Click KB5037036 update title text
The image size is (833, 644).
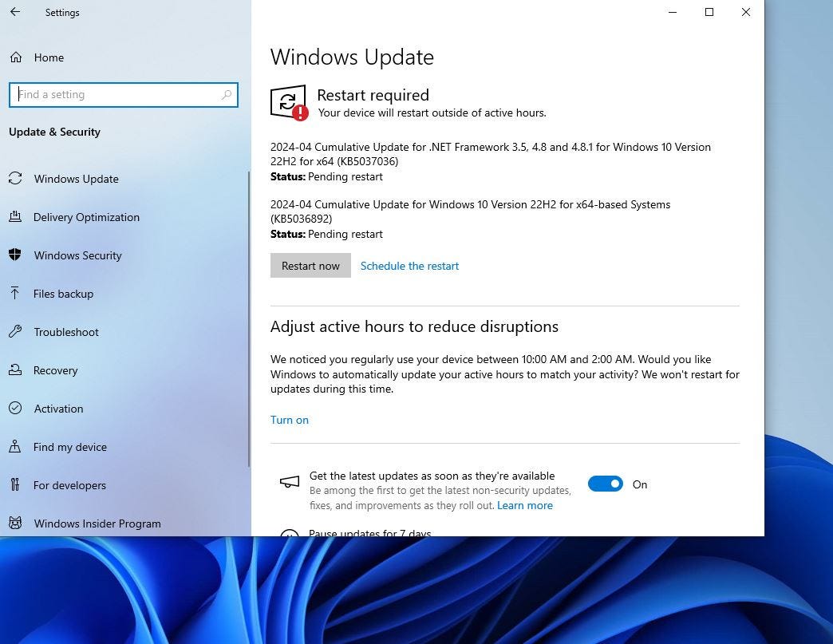pyautogui.click(x=491, y=154)
